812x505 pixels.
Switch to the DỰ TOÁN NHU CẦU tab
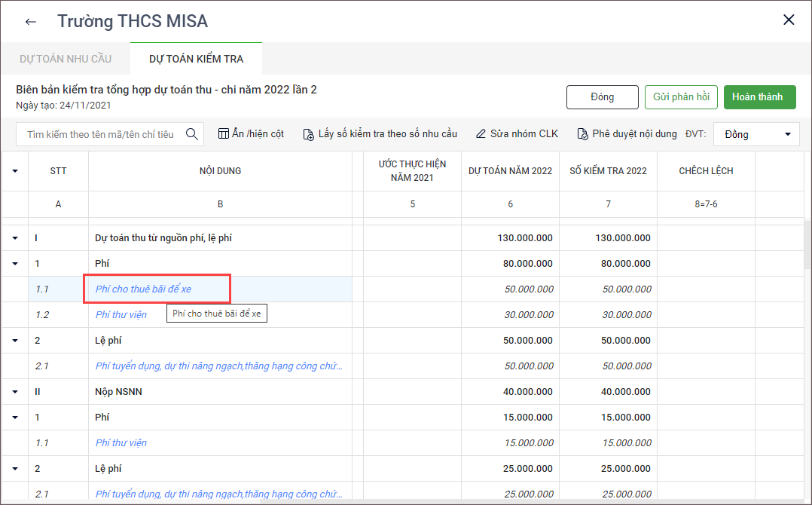(66, 59)
